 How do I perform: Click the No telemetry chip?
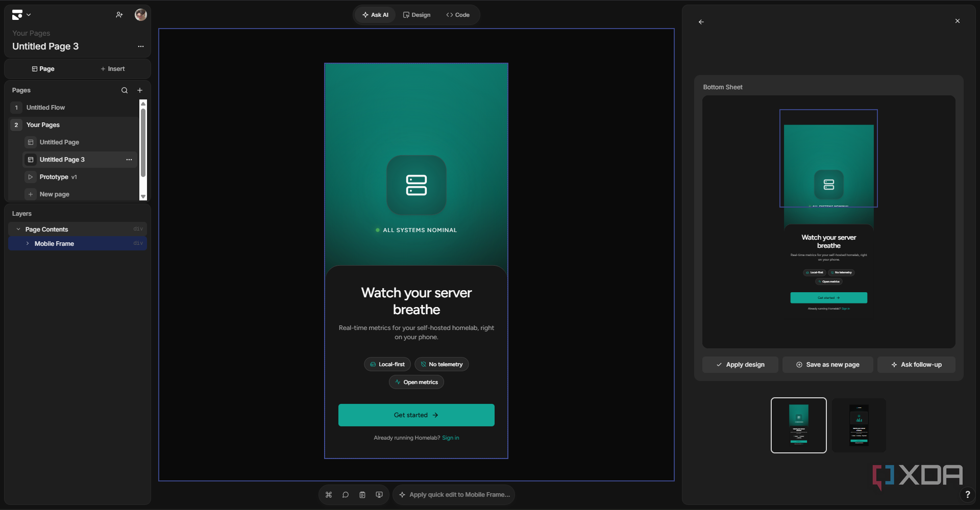pos(442,364)
